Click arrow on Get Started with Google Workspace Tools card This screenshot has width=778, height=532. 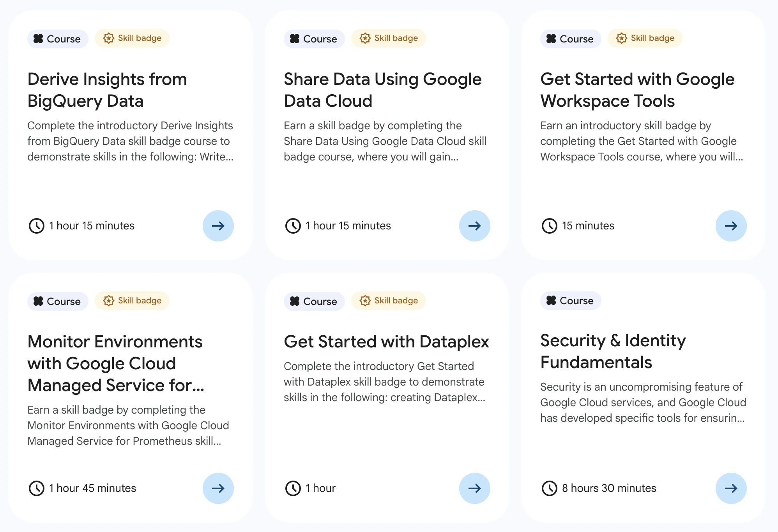731,226
